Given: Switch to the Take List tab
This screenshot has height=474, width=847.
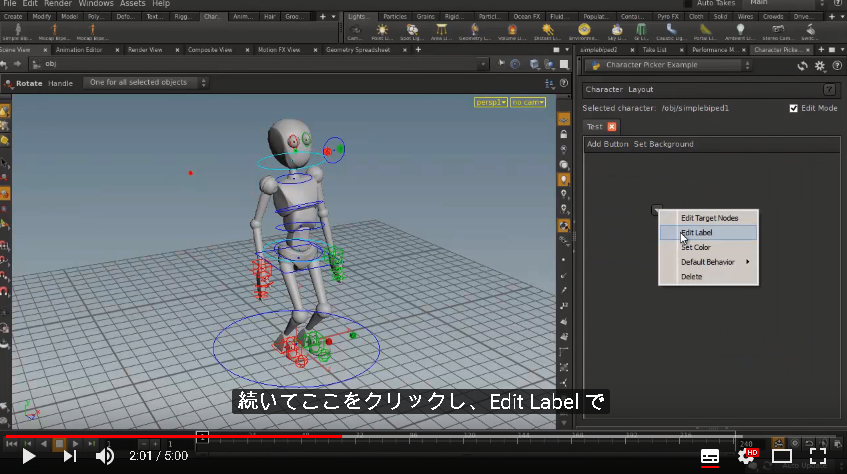Looking at the screenshot, I should (654, 50).
